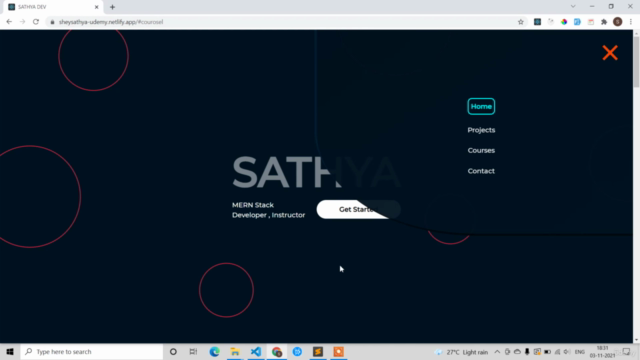Viewport: 640px width, 360px height.
Task: Click the taskbar search box
Action: tap(92, 351)
